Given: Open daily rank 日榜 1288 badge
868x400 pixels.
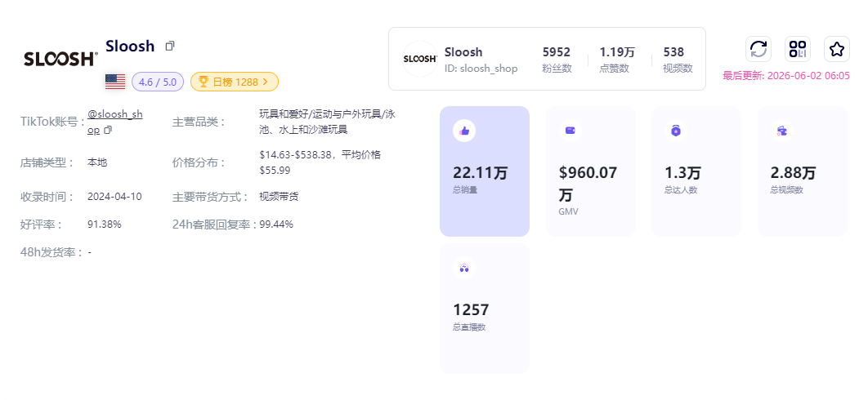Looking at the screenshot, I should 234,82.
